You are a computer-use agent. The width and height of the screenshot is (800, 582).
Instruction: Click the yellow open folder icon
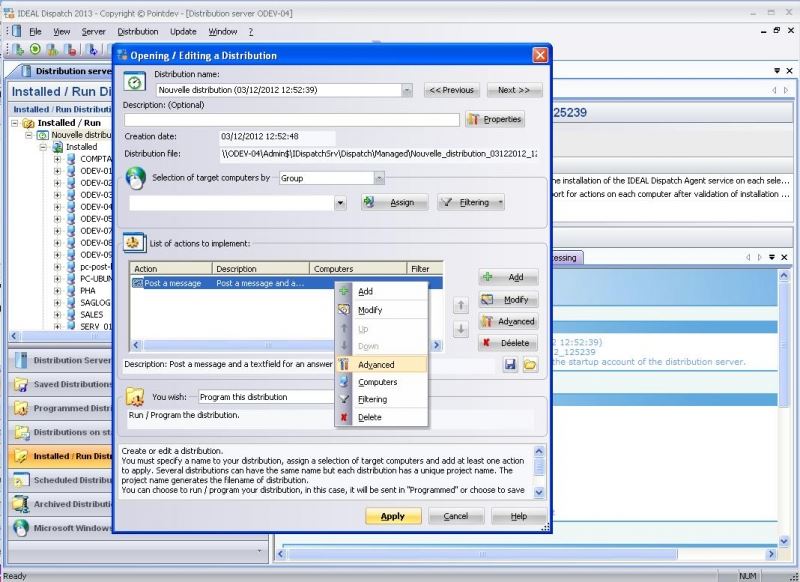point(529,365)
